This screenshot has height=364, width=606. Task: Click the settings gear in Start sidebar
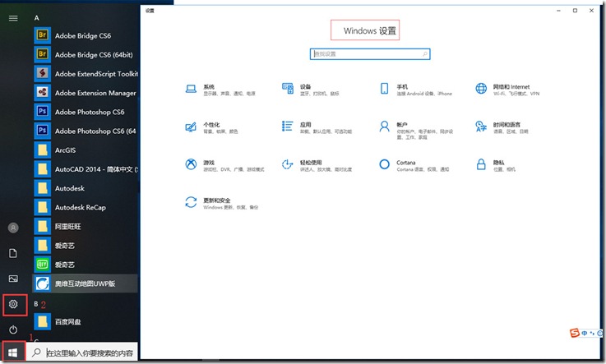coord(13,304)
